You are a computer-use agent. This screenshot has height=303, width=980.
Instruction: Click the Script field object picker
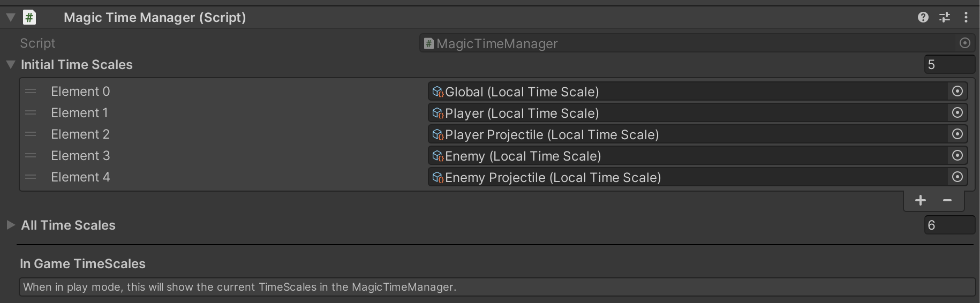[x=965, y=43]
